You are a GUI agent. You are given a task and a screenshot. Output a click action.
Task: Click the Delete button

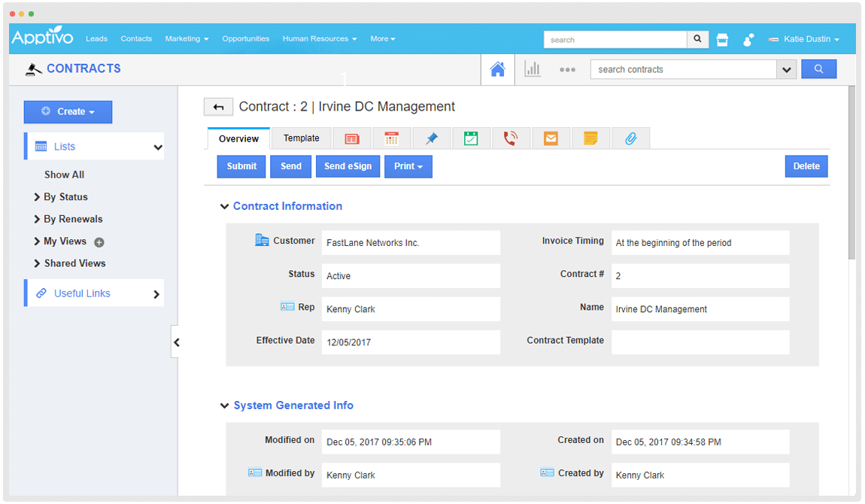(806, 166)
